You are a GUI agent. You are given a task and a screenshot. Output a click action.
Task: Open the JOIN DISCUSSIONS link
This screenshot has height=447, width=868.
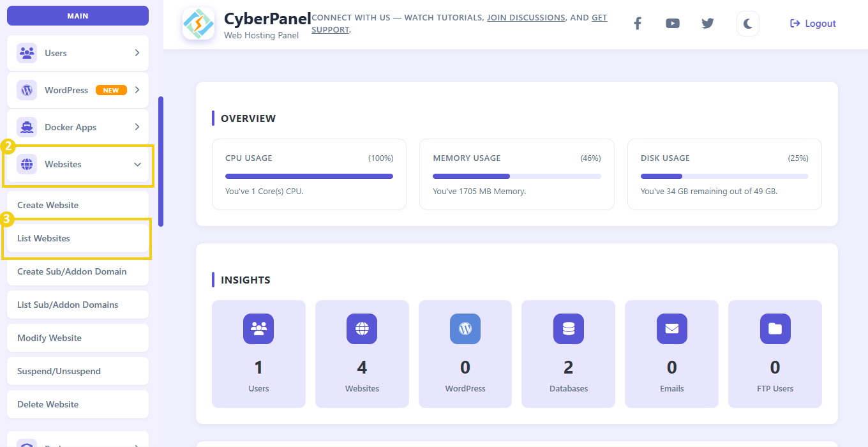coord(525,17)
